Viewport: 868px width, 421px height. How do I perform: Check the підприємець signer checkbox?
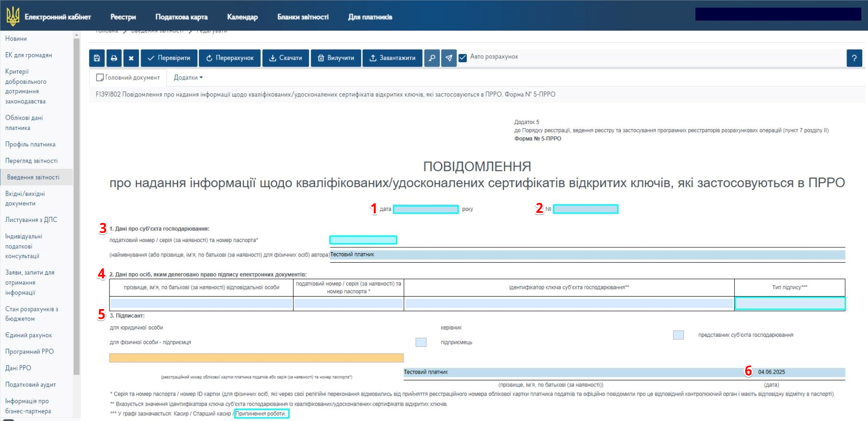(421, 342)
